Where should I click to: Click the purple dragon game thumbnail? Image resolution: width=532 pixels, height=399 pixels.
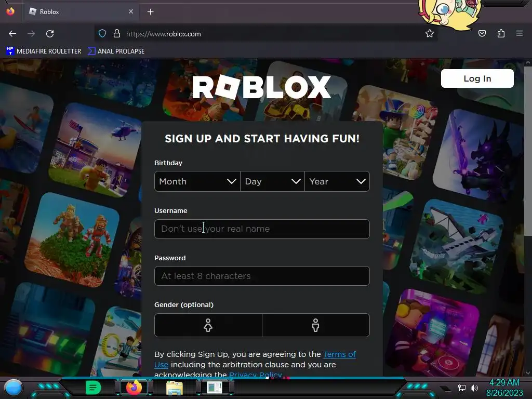478,155
